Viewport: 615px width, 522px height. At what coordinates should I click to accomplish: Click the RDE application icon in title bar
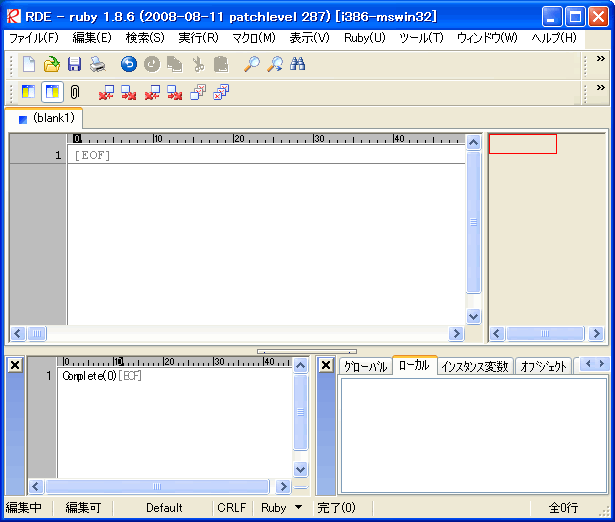pos(13,16)
